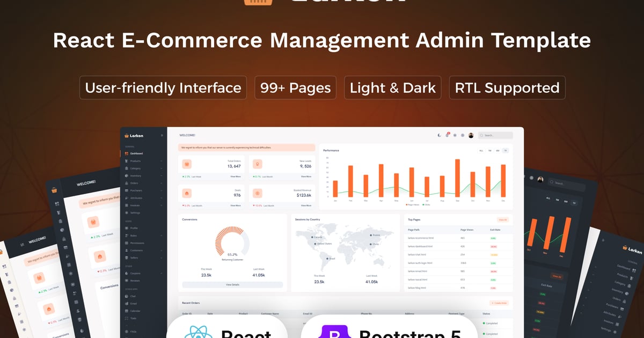Click the RTL Supported badge

pos(507,88)
